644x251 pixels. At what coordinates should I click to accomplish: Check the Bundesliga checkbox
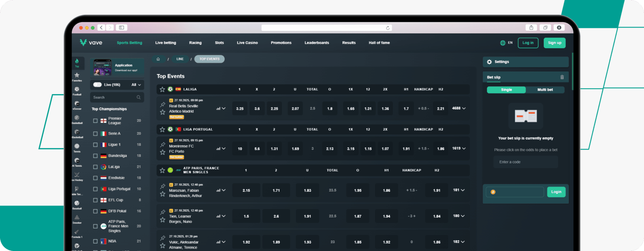point(95,156)
